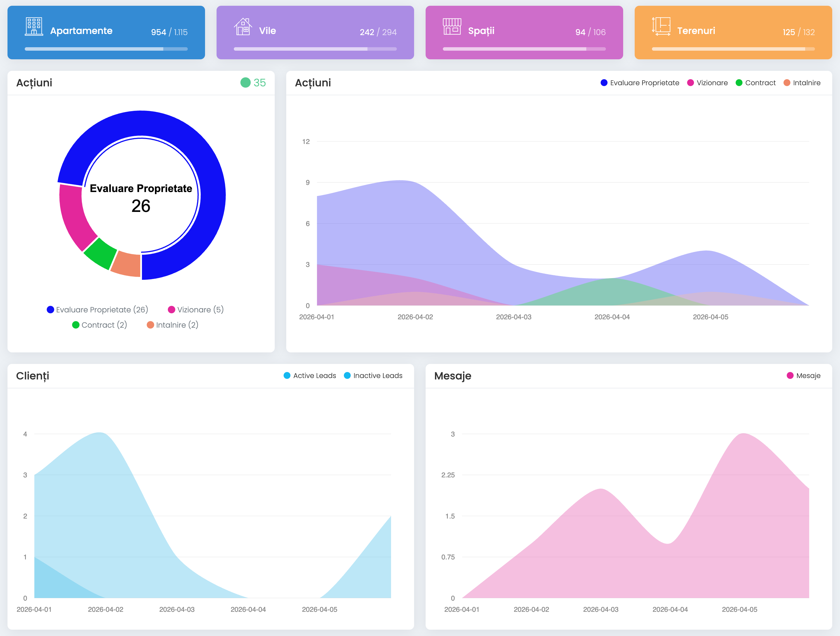
Task: Click the 954 / 1.115 Apartamente count
Action: tap(169, 32)
